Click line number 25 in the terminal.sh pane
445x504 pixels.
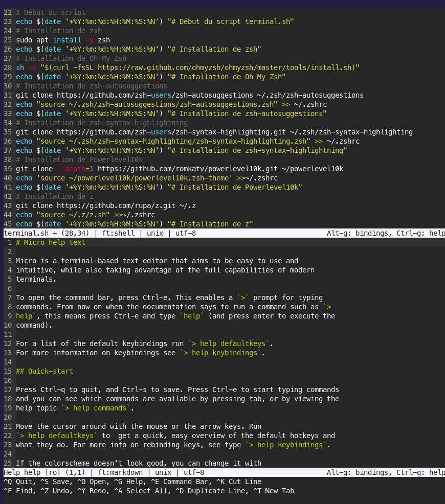(7, 40)
